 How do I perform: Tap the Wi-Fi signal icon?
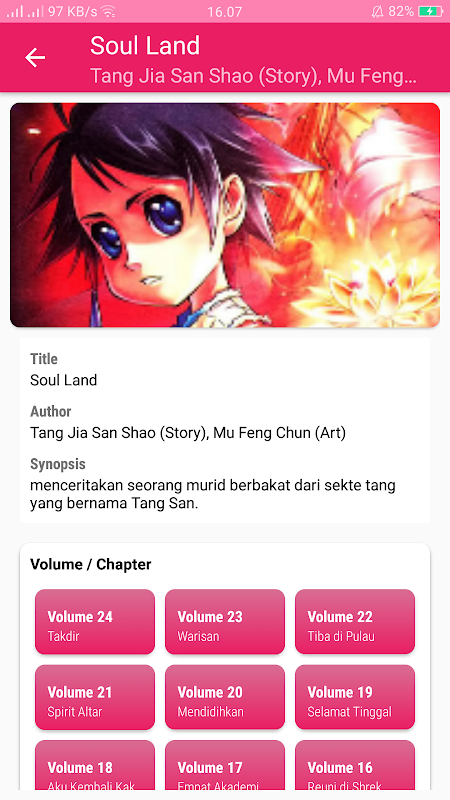108,11
